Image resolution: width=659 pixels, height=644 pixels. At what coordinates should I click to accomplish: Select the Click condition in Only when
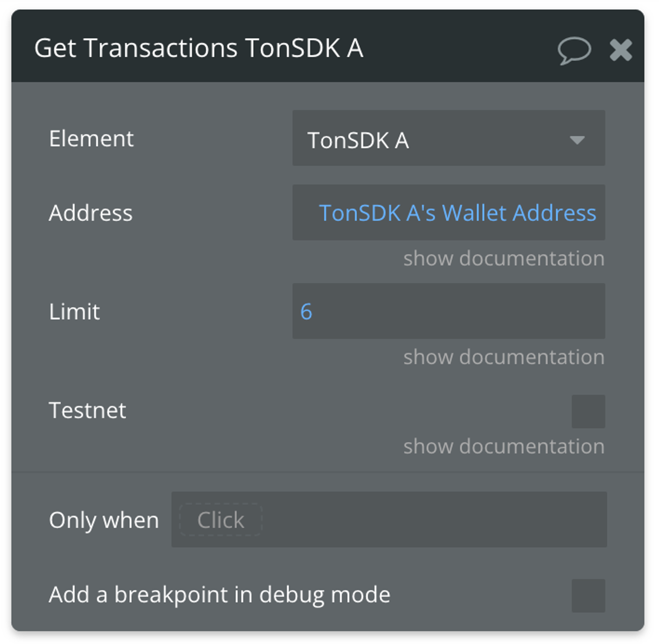click(x=221, y=520)
